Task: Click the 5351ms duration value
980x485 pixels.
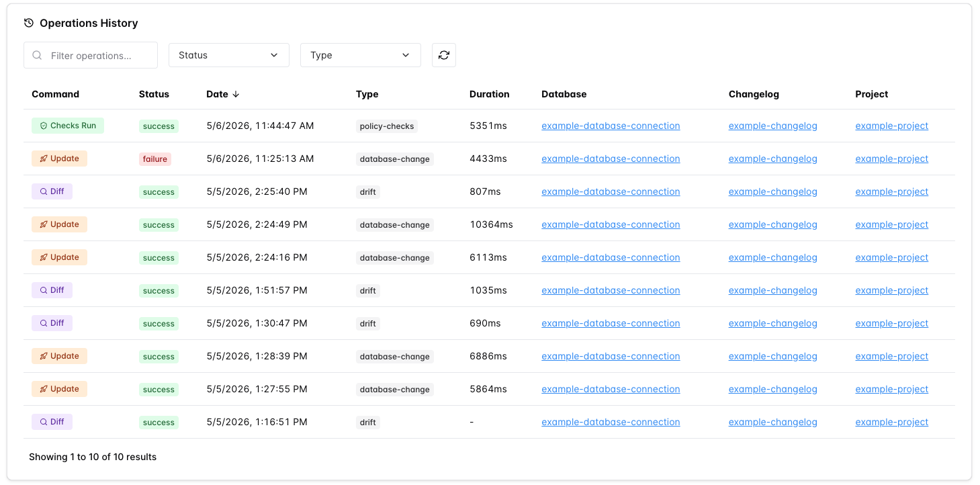Action: pyautogui.click(x=488, y=126)
